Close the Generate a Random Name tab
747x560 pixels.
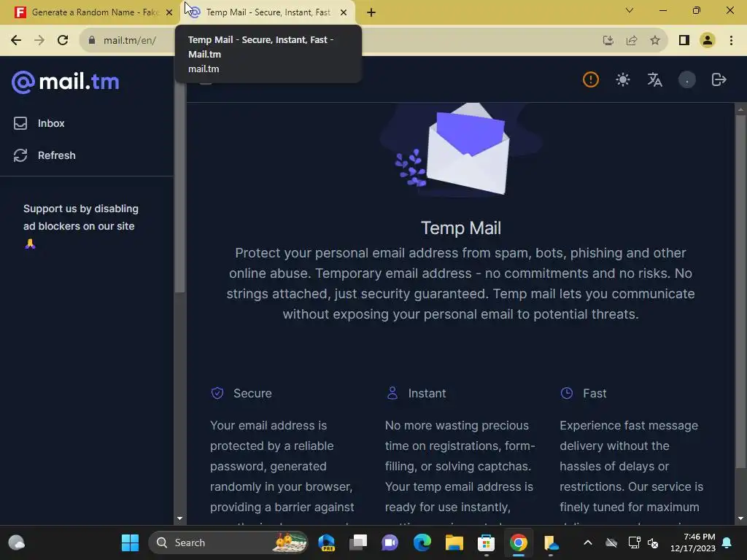tap(169, 12)
